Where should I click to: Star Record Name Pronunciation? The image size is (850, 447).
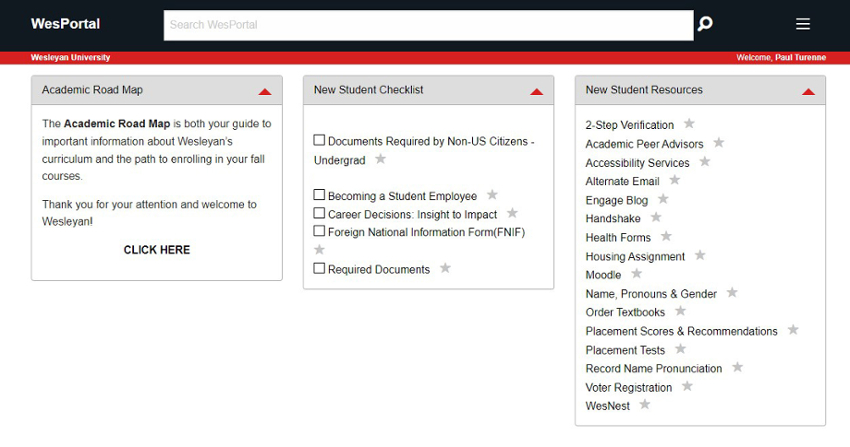click(x=738, y=367)
